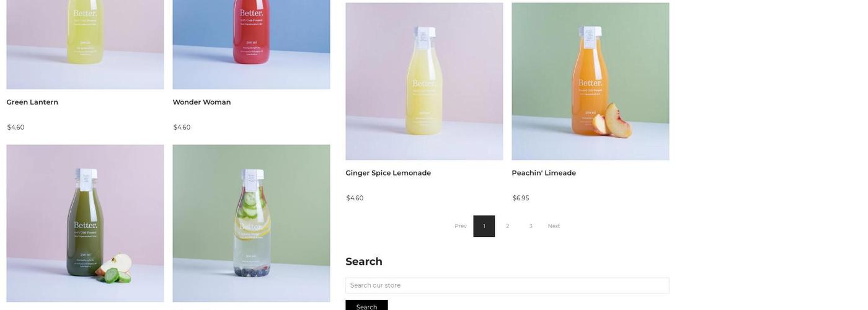Go to the Next page of products
Screen dimensions: 868x310
pyautogui.click(x=554, y=226)
